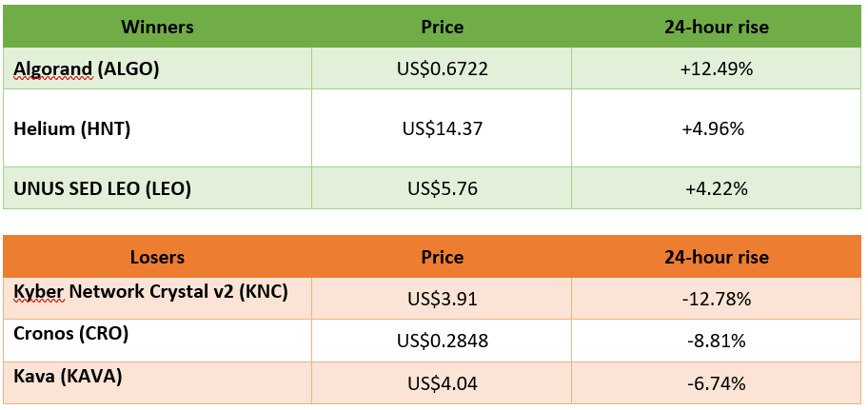Select the -12.78% cell

point(717,299)
